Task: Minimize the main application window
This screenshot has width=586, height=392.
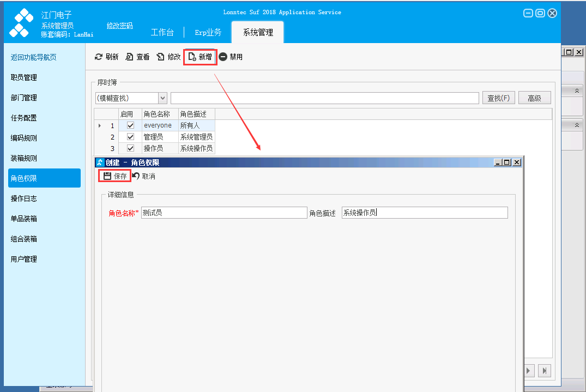Action: [x=528, y=14]
